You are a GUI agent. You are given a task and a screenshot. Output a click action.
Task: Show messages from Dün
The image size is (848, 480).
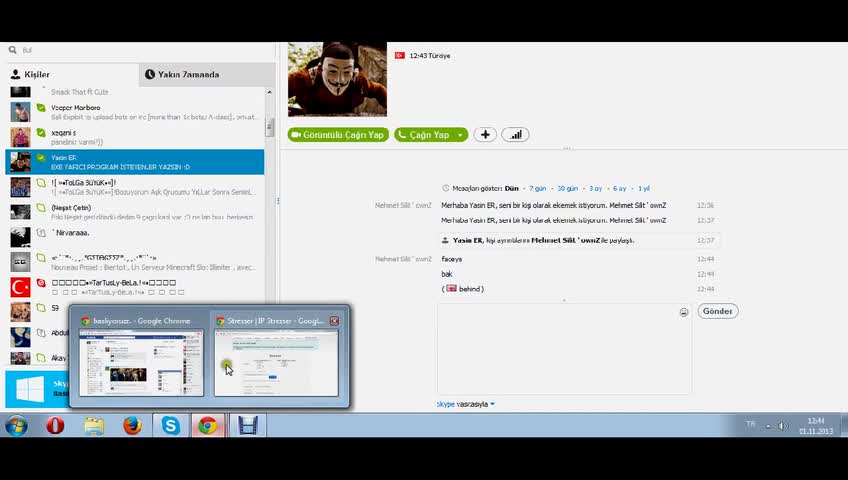point(512,189)
